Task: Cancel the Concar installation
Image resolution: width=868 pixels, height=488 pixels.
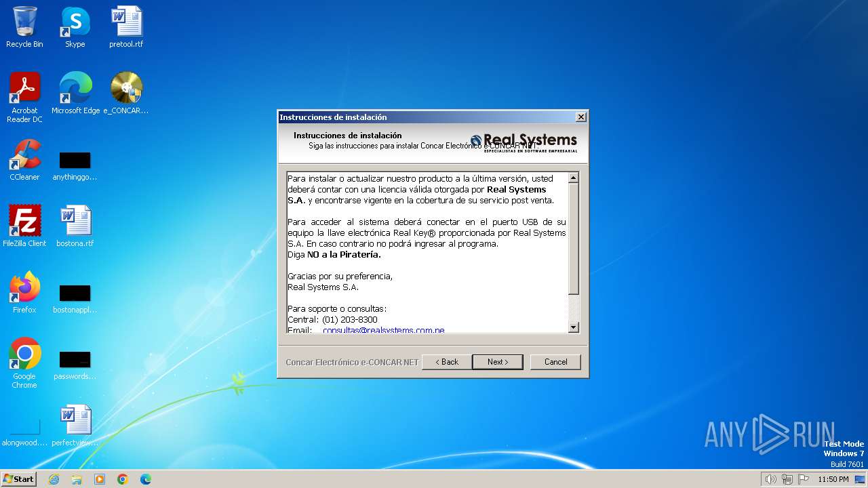Action: [555, 362]
